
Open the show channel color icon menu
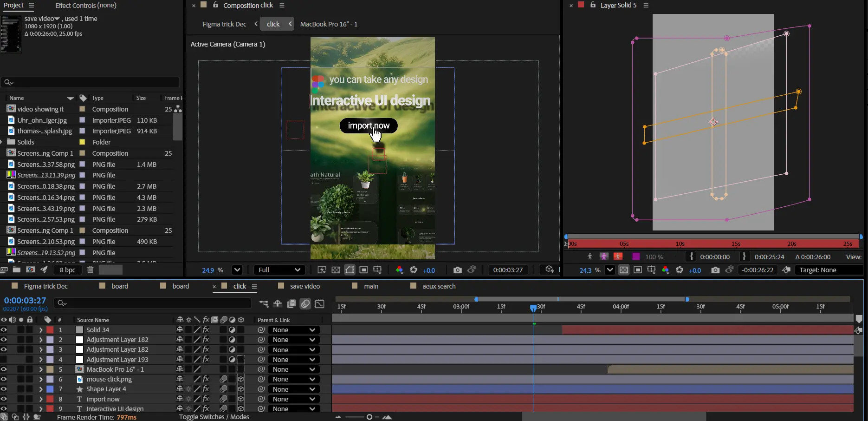399,270
